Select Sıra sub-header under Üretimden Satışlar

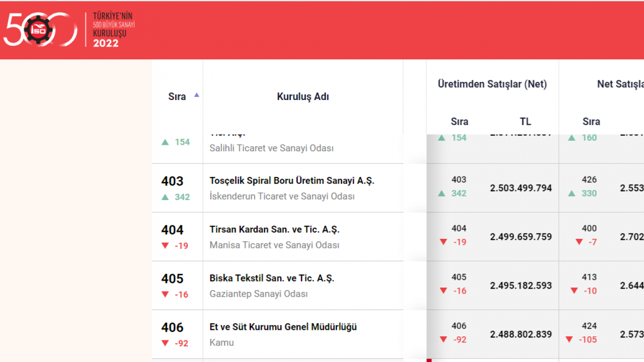(x=459, y=122)
